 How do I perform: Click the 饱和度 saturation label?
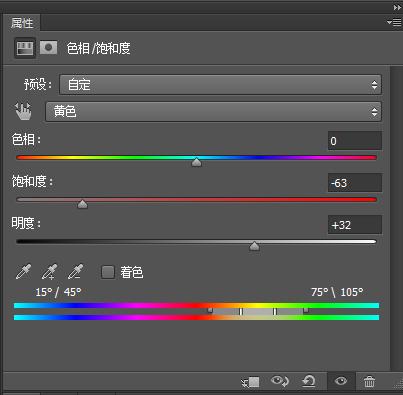tap(32, 181)
